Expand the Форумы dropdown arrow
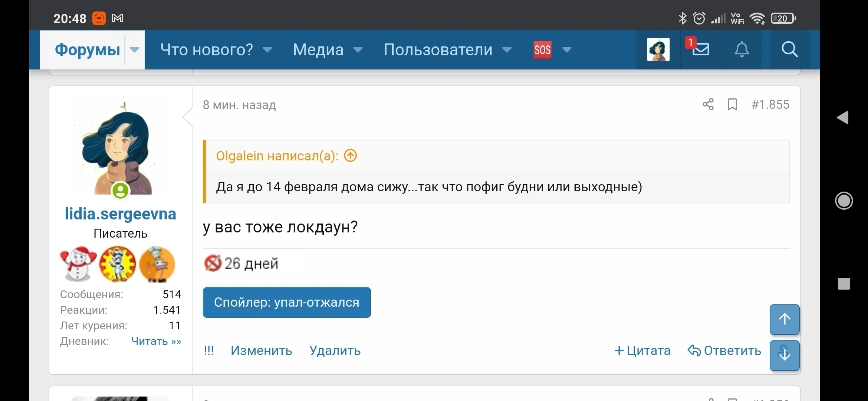This screenshot has height=401, width=868. tap(135, 50)
